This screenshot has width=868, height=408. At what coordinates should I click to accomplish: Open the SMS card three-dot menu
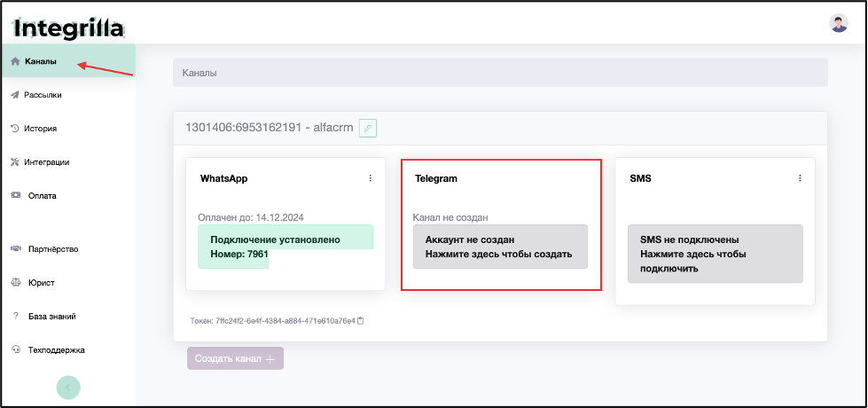click(800, 178)
